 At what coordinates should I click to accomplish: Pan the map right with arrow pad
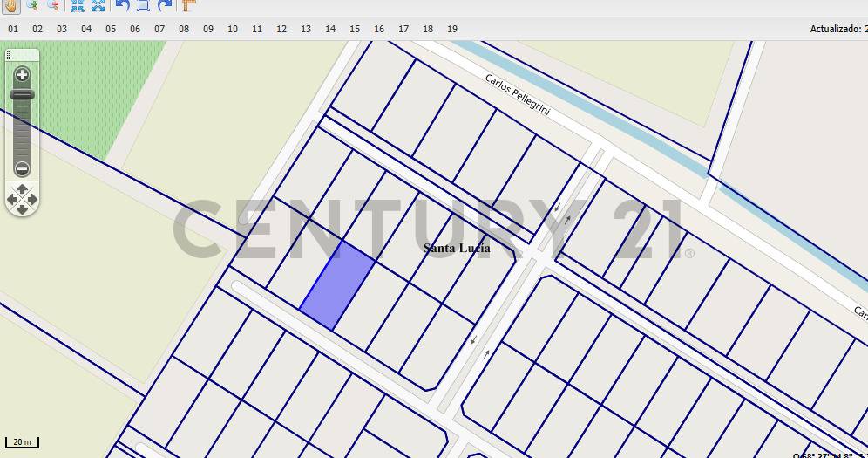coord(33,200)
